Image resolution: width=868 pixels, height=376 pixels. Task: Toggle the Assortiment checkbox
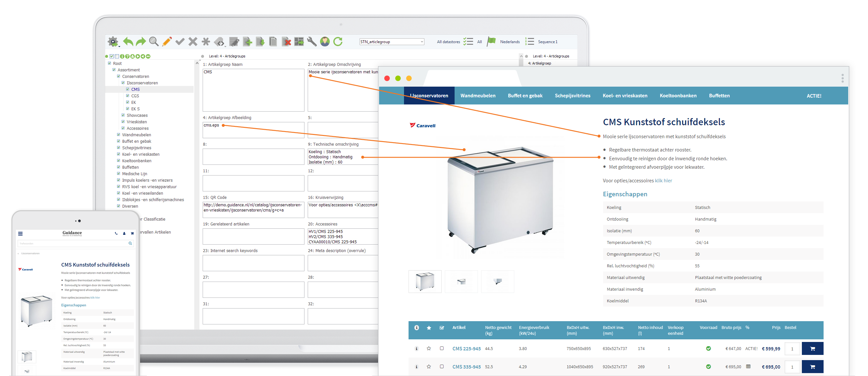[x=114, y=70]
